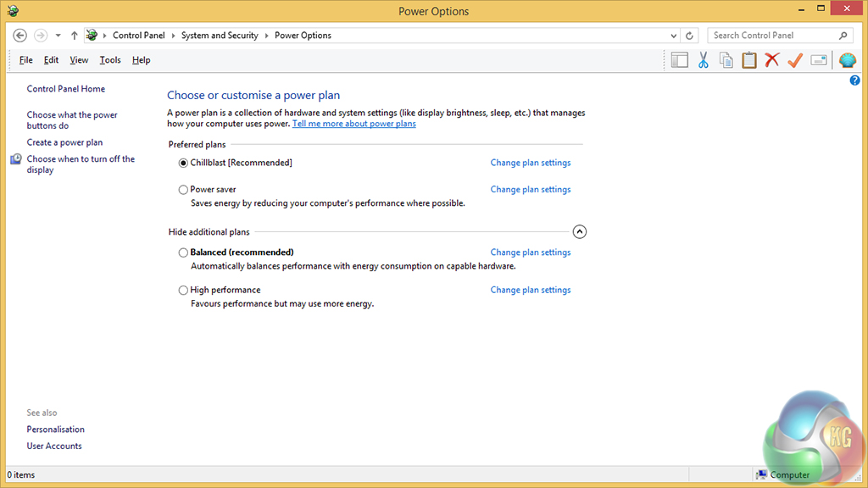This screenshot has width=868, height=488.
Task: Open Classic Shell settings shell icon
Action: point(847,60)
